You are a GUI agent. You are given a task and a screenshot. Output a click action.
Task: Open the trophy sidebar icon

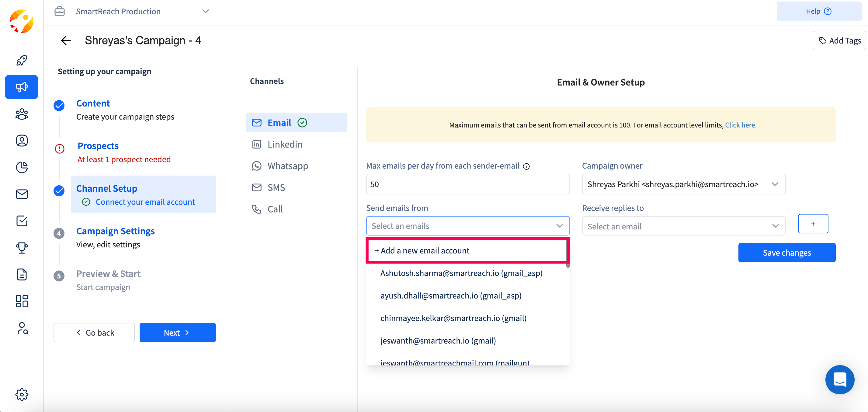click(22, 248)
